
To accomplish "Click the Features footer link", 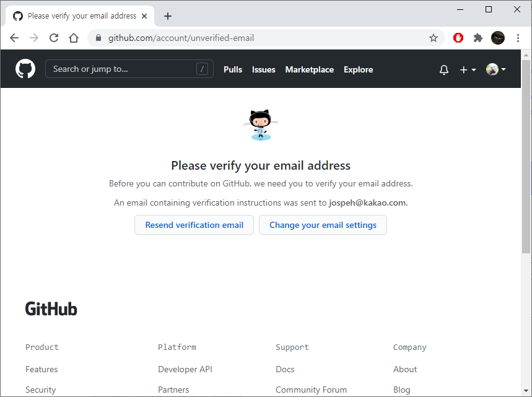I will pos(41,369).
